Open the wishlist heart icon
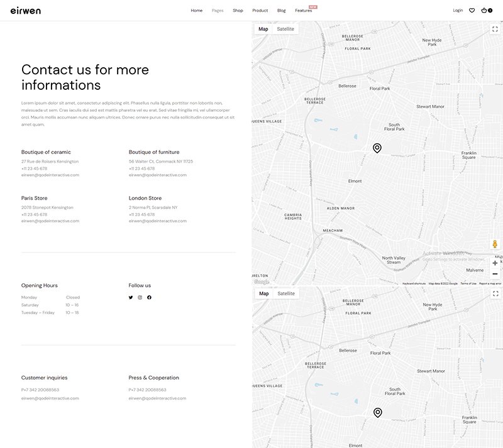503x448 pixels. click(472, 11)
